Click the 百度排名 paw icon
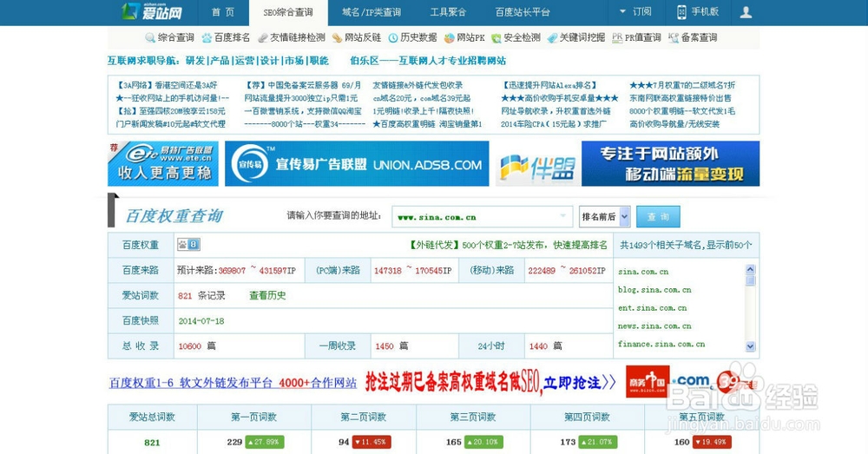The width and height of the screenshot is (868, 454). click(207, 37)
